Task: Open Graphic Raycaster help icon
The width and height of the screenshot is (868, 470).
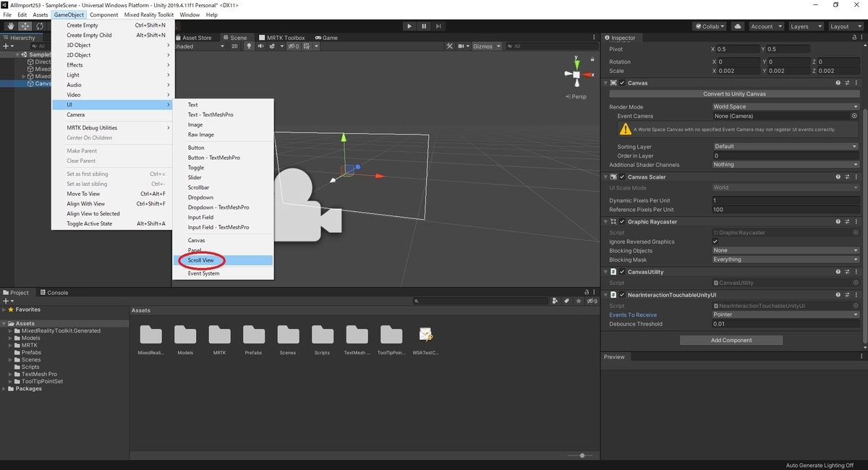Action: coord(838,222)
